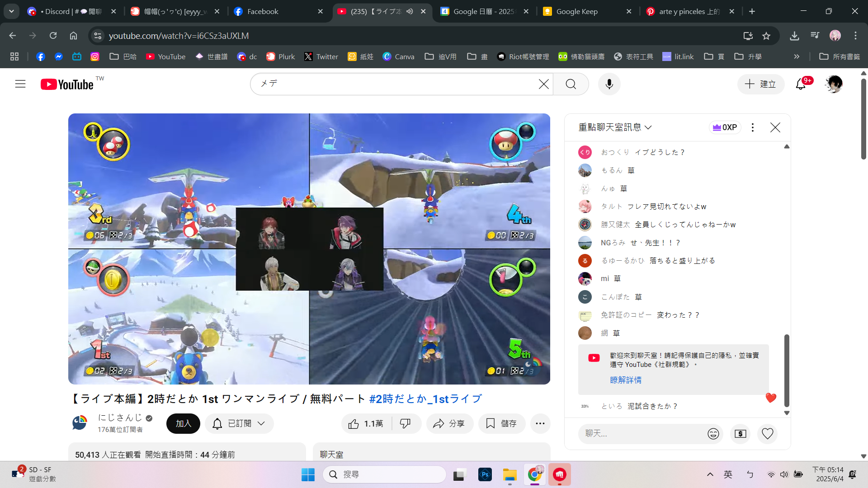The height and width of the screenshot is (488, 868).
Task: Mute the playing YouTube tab speaker icon
Action: tap(410, 12)
